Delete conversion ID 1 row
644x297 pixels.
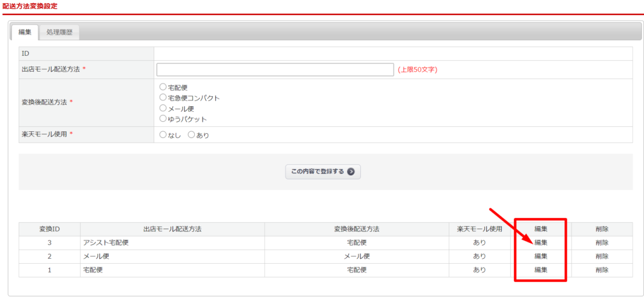602,270
